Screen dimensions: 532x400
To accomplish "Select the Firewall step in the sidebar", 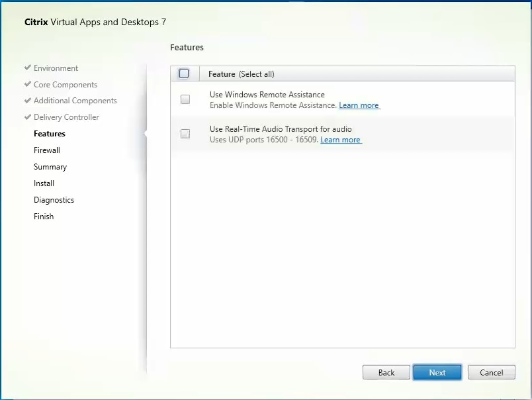I will point(46,150).
